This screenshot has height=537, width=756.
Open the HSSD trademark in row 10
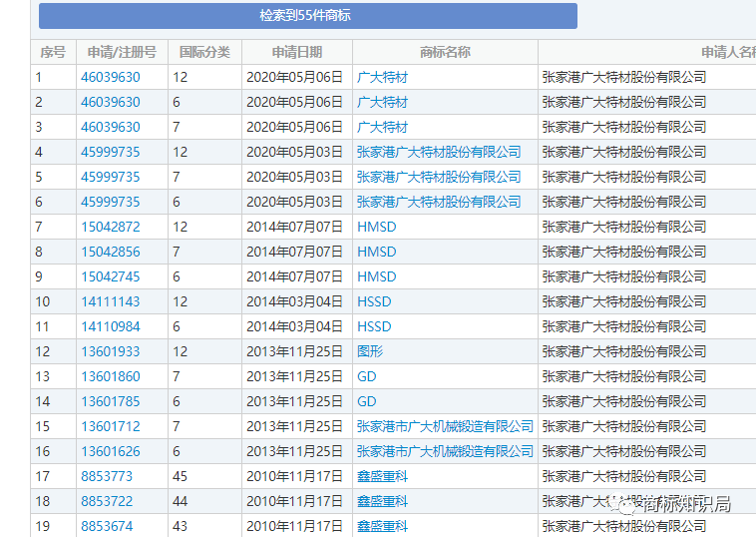pyautogui.click(x=374, y=301)
